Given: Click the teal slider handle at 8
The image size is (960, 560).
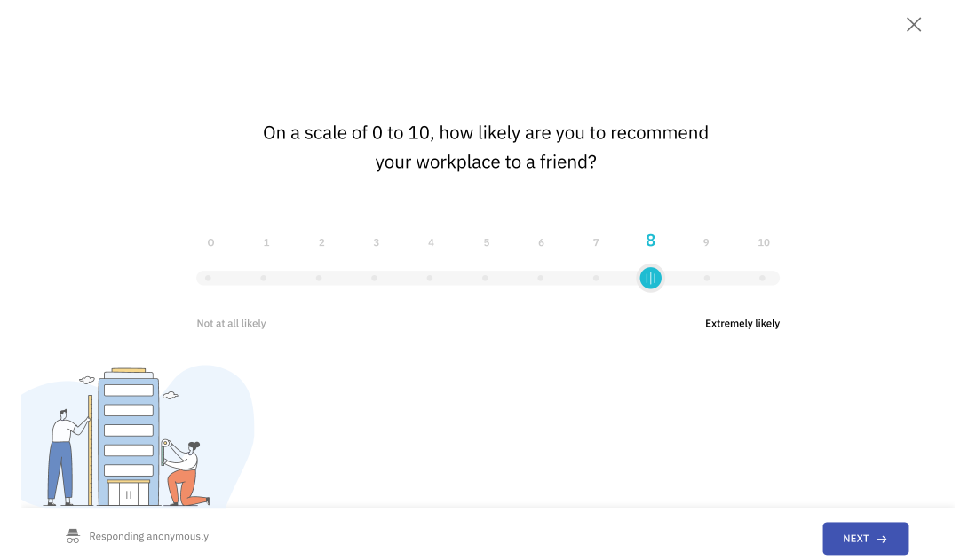Looking at the screenshot, I should [650, 279].
